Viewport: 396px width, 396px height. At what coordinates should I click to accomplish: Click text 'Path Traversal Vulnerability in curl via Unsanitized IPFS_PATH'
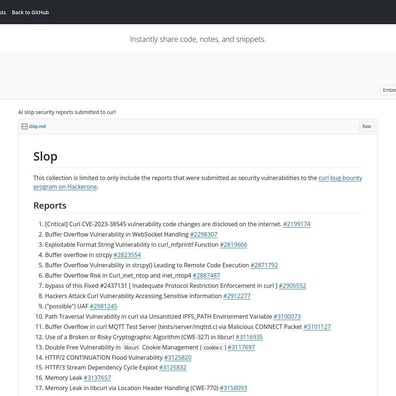[128, 316]
